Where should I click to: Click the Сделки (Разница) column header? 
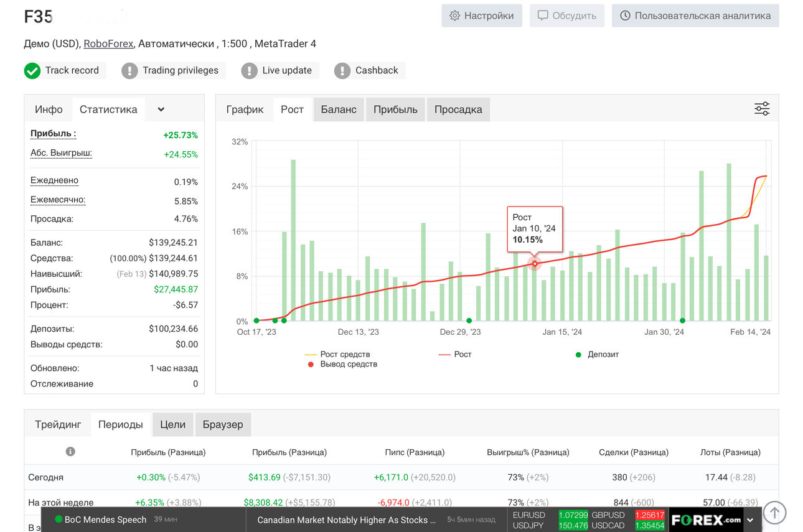pos(634,452)
